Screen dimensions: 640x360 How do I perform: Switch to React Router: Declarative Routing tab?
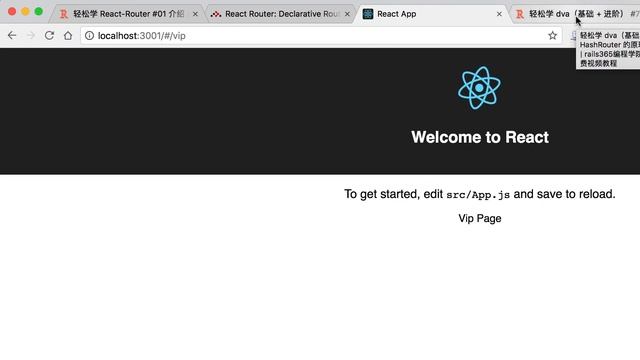pyautogui.click(x=281, y=14)
